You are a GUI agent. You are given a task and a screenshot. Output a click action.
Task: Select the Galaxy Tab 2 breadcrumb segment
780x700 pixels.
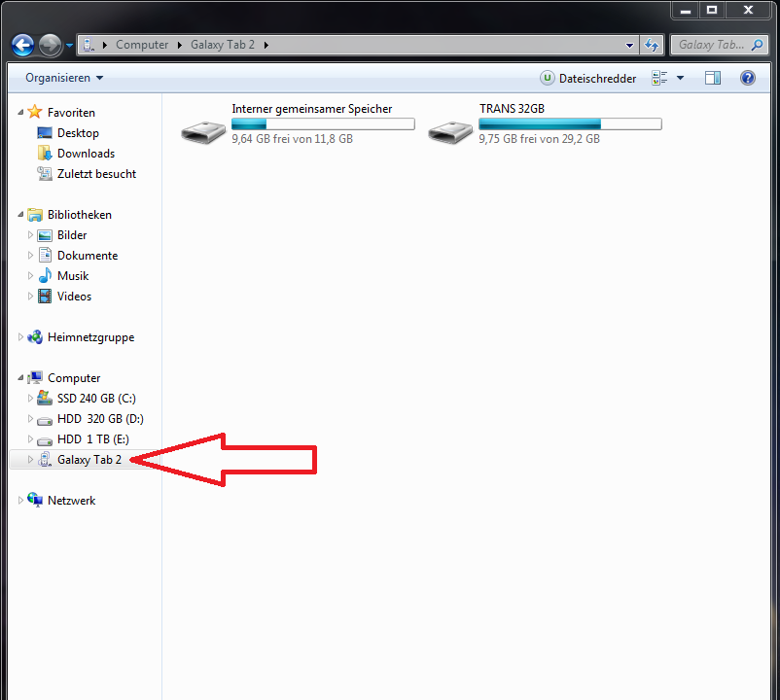(223, 45)
